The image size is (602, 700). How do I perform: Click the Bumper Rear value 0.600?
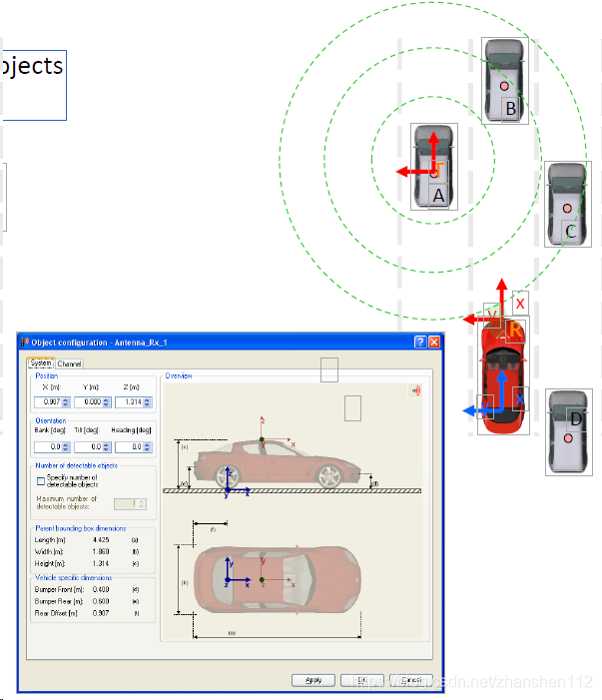click(x=101, y=602)
